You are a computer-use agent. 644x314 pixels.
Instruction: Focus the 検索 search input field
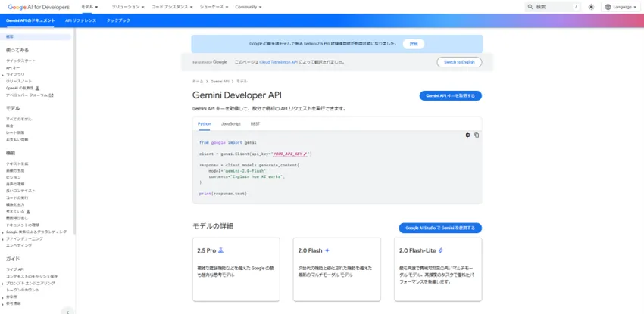[553, 7]
